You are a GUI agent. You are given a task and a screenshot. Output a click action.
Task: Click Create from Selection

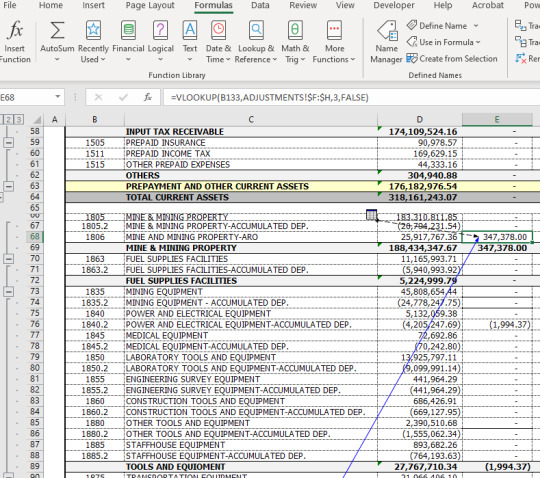tap(452, 59)
